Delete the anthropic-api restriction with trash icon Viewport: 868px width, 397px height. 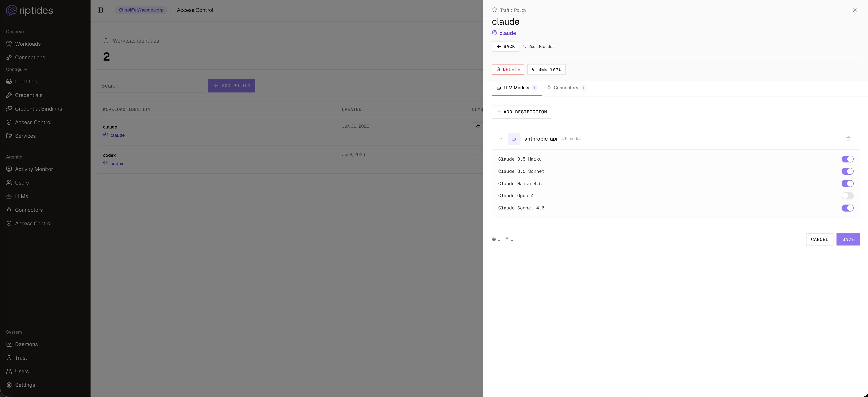tap(848, 138)
